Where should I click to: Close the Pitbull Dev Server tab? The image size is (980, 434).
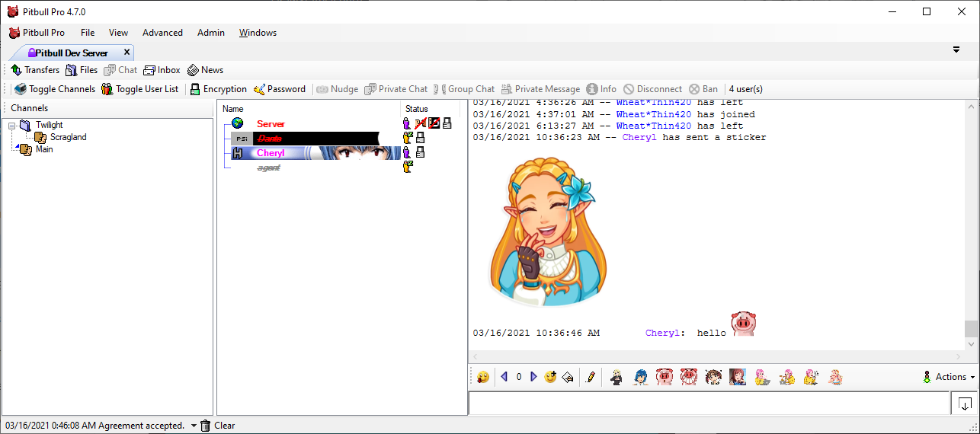[x=127, y=53]
